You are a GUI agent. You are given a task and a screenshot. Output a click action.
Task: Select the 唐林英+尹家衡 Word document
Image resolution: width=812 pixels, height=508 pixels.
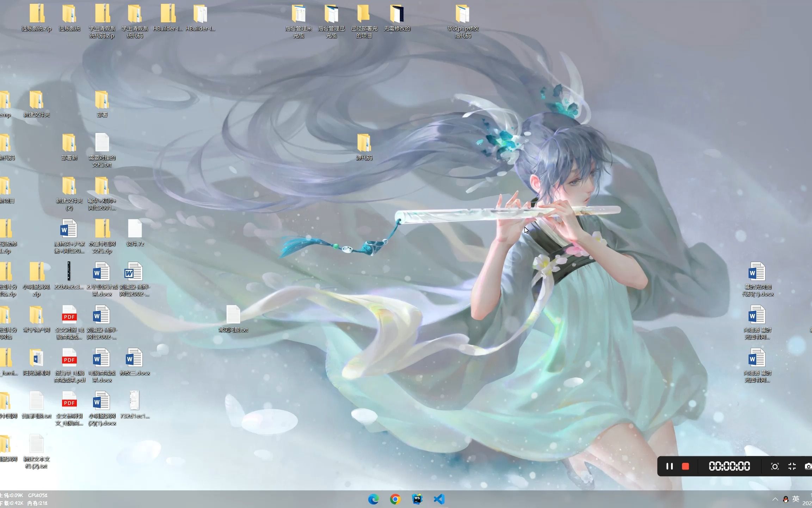point(69,236)
